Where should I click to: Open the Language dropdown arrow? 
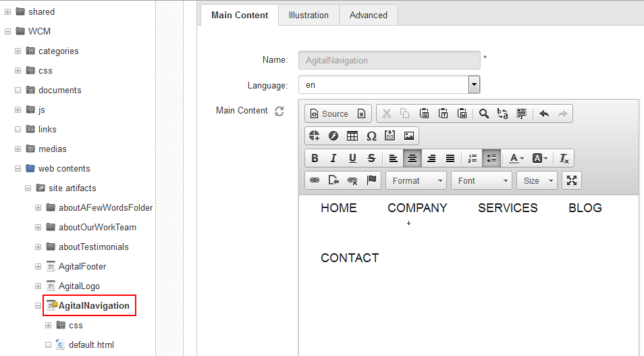tap(474, 85)
